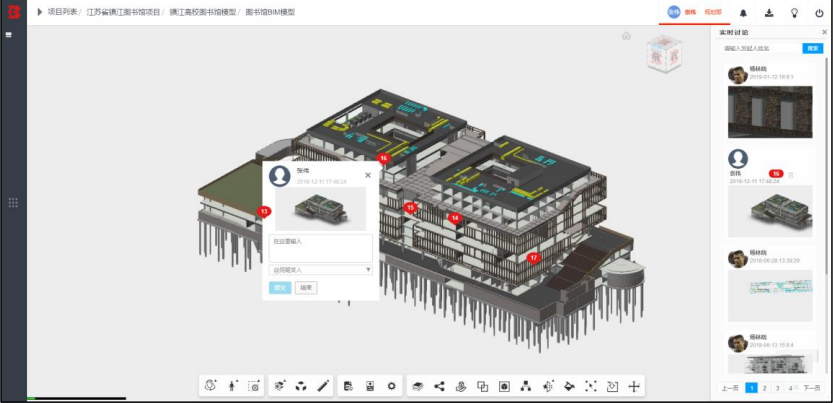Screen dimensions: 833x403
Task: Open the model layers stack icon
Action: 418,386
